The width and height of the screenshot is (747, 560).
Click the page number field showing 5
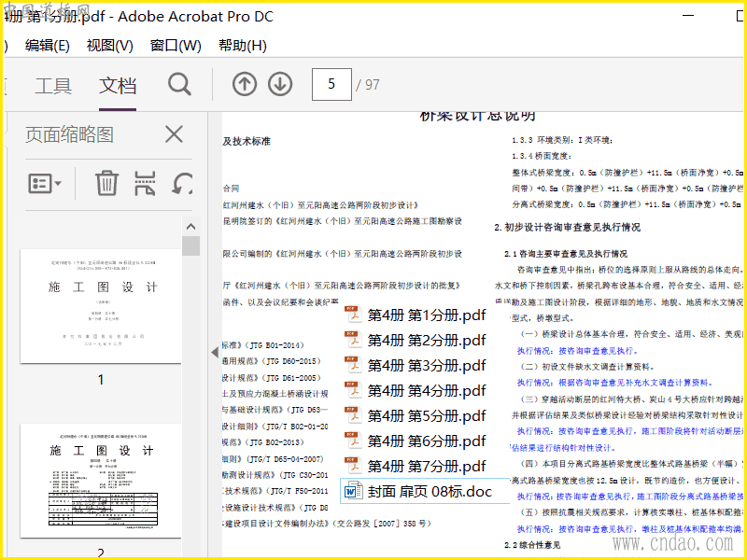coord(331,84)
